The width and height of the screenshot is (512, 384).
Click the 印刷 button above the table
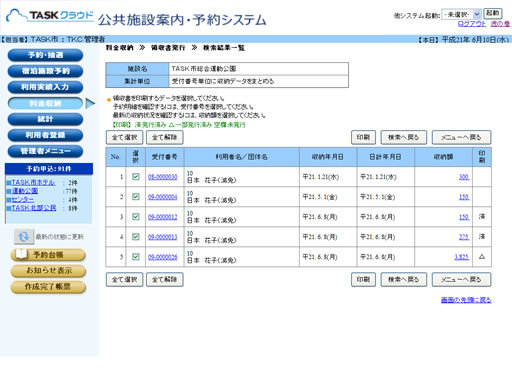363,137
